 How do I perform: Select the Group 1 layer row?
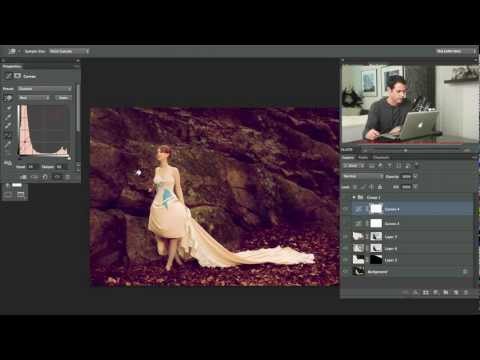(412, 197)
